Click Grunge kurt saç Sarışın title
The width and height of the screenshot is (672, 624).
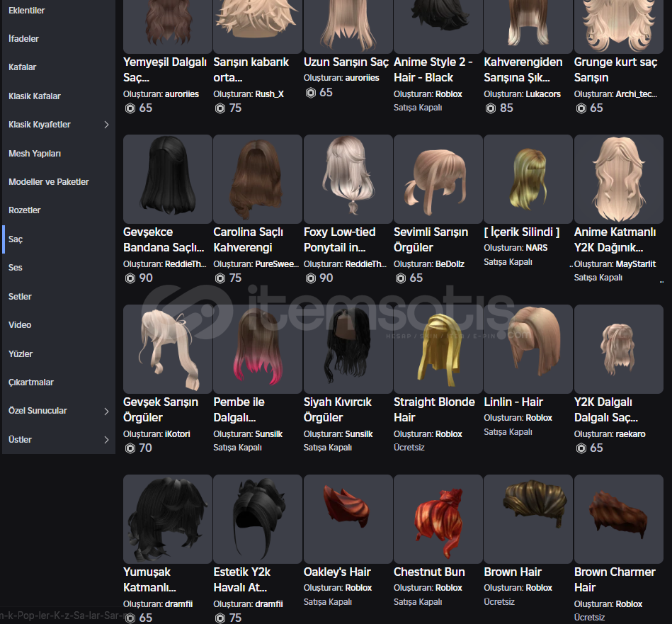(x=615, y=70)
